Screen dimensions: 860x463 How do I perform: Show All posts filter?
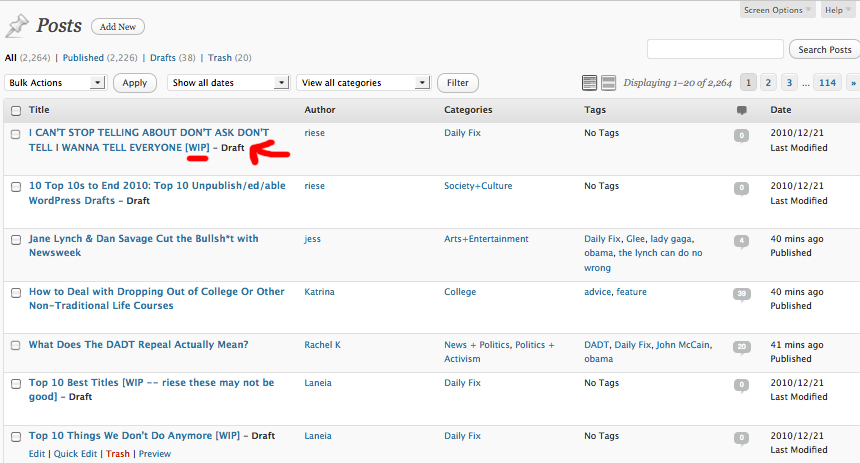click(10, 58)
